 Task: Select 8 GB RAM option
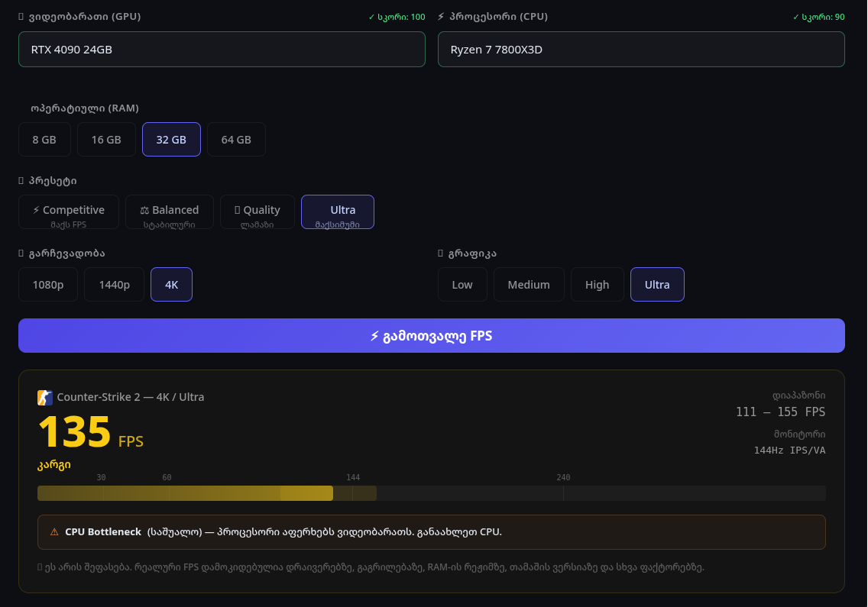44,140
